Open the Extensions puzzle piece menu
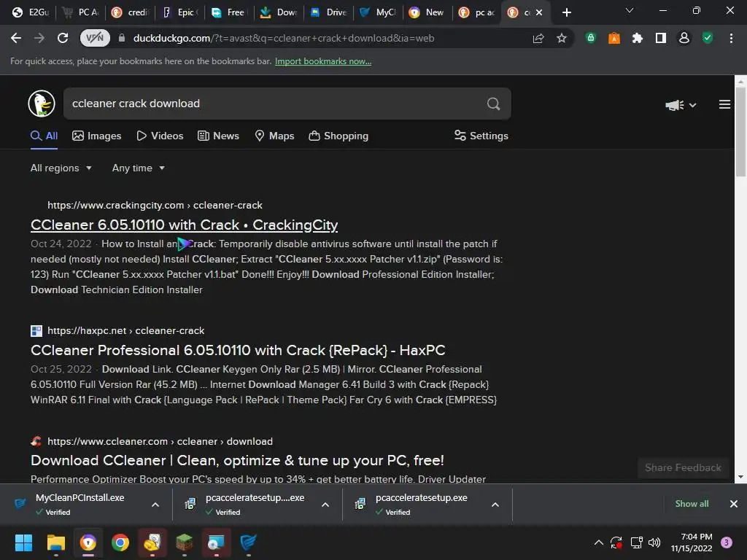The image size is (747, 560). point(638,38)
